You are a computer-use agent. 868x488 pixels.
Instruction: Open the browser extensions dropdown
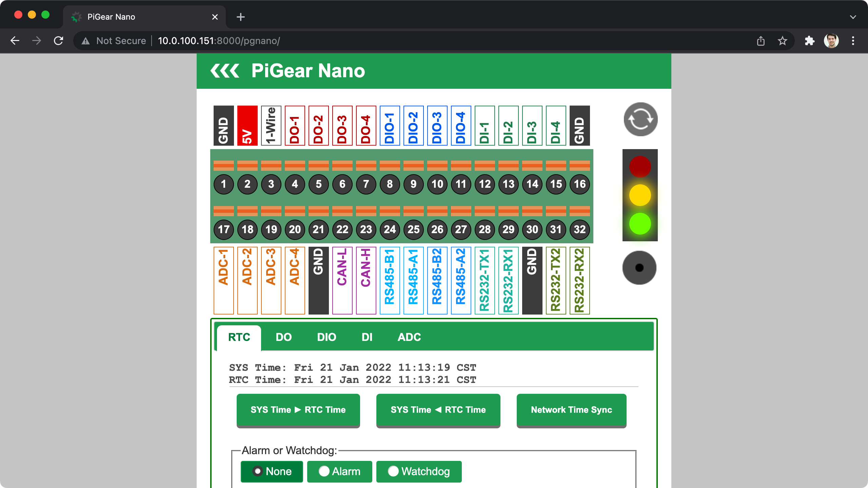[810, 41]
